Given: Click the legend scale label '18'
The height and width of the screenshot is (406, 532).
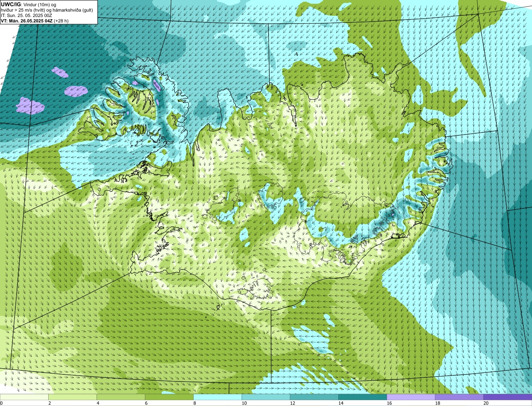Looking at the screenshot, I should click(x=437, y=403).
